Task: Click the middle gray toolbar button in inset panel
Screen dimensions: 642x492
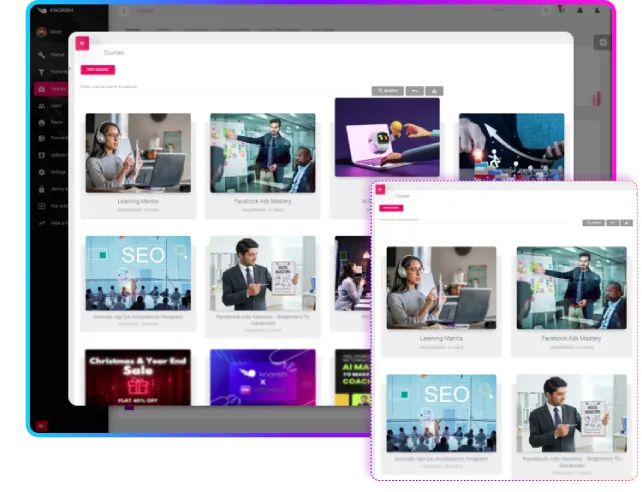Action: tap(613, 223)
